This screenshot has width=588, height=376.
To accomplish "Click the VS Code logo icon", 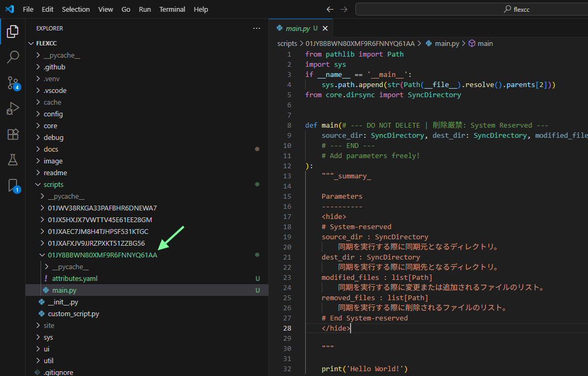I will (x=10, y=9).
